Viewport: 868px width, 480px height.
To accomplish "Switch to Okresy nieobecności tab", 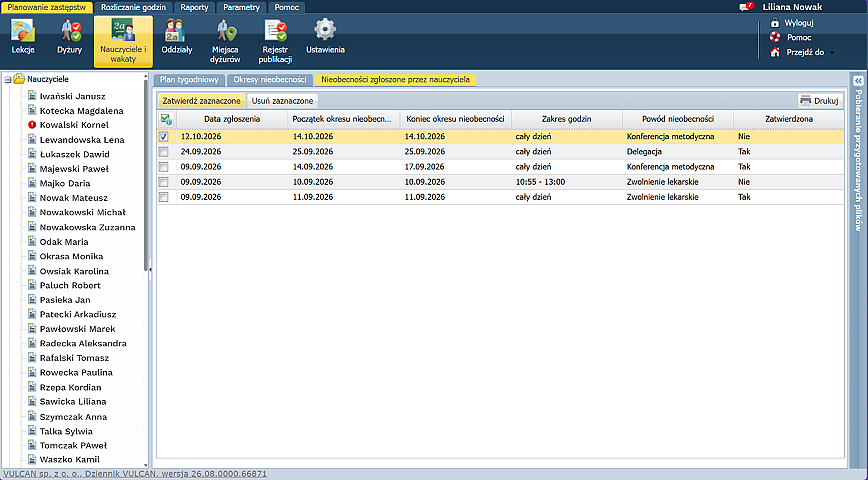I will (270, 80).
